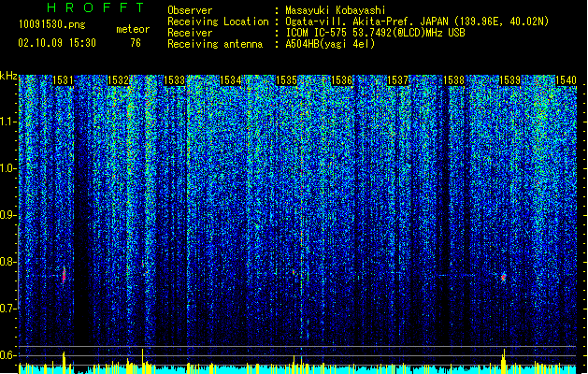Screen dimensions: 588x374
Task: Click the 0.6 kHz axis label
Action: [x=8, y=355]
